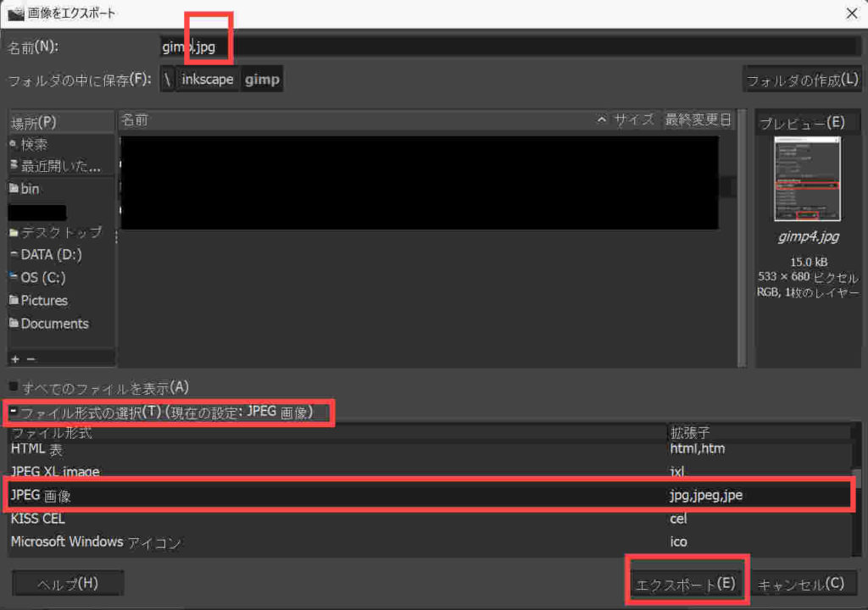This screenshot has width=868, height=610.
Task: Click the Export button
Action: click(x=686, y=583)
